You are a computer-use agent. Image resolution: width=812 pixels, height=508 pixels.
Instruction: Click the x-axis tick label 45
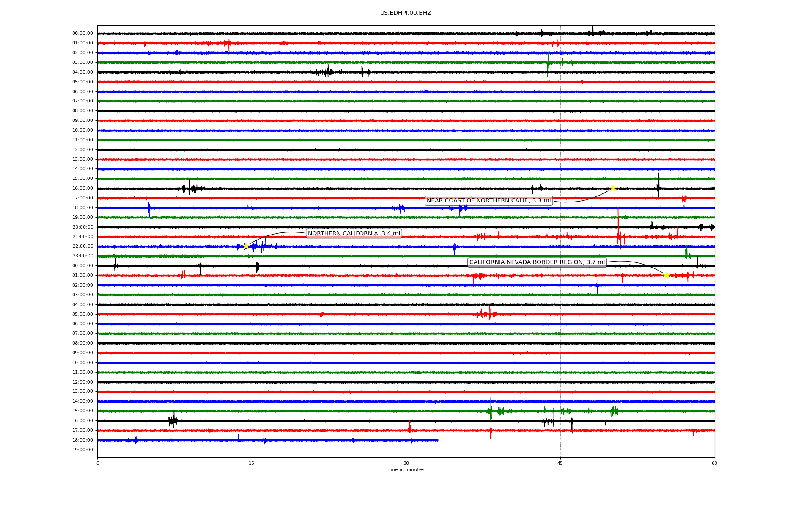pyautogui.click(x=560, y=463)
